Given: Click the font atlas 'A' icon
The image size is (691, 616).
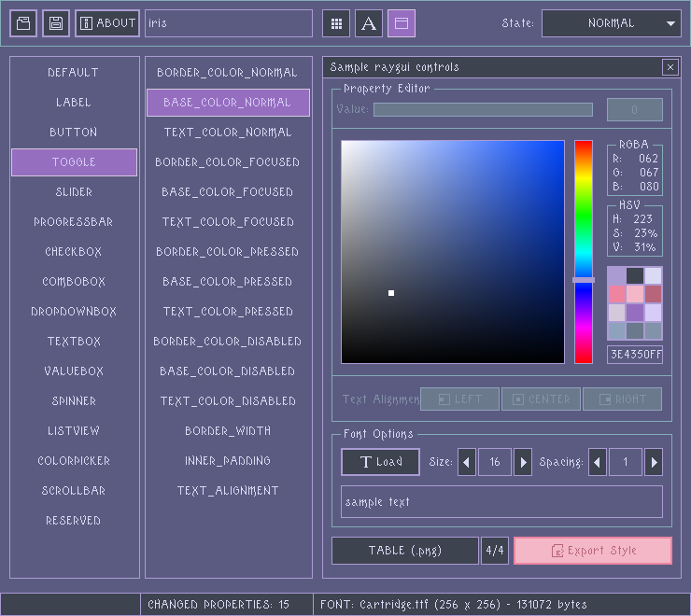Looking at the screenshot, I should [369, 23].
